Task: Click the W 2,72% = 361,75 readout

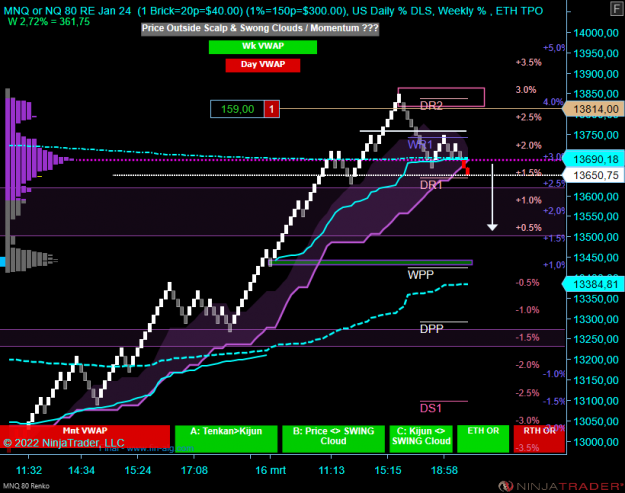Action: (49, 22)
